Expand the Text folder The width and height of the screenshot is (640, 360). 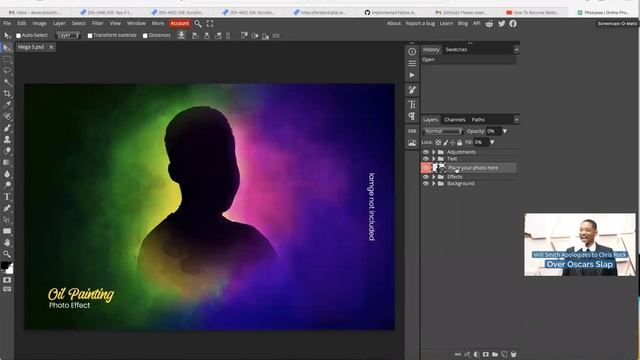(433, 159)
